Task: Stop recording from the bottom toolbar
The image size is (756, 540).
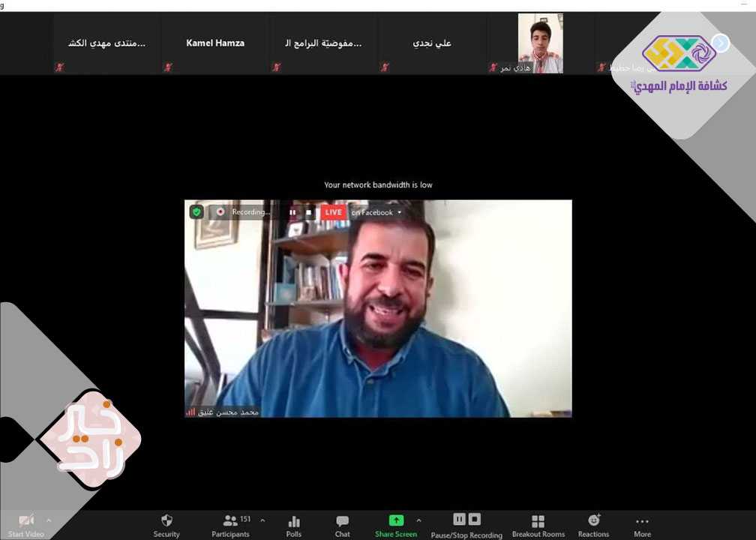Action: coord(474,520)
